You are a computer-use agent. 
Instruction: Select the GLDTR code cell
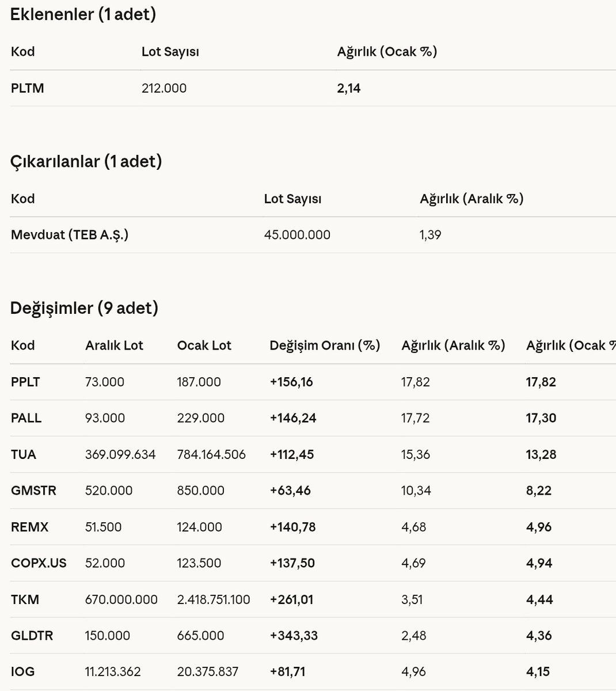click(x=32, y=636)
